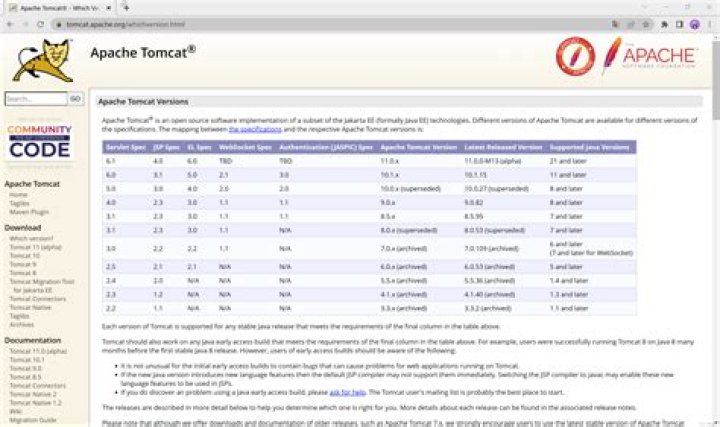Open the Tomcat 10 download link
Viewport: 720px width, 427px height.
(x=25, y=256)
